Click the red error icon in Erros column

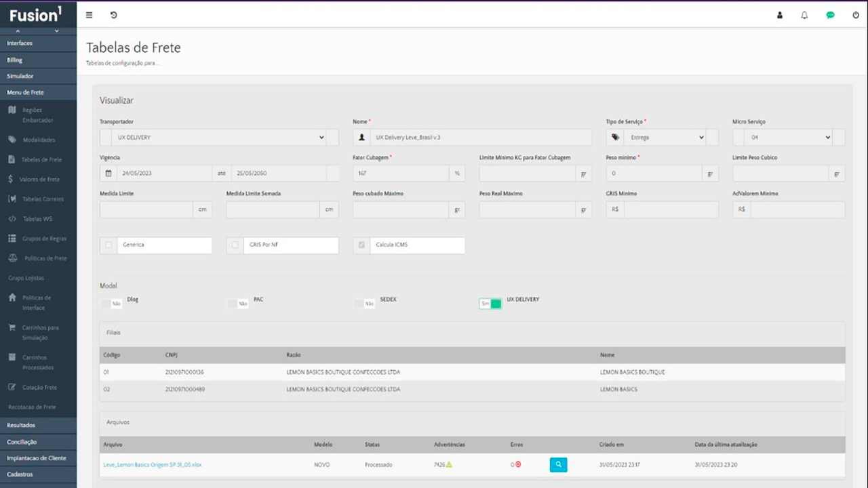click(518, 465)
